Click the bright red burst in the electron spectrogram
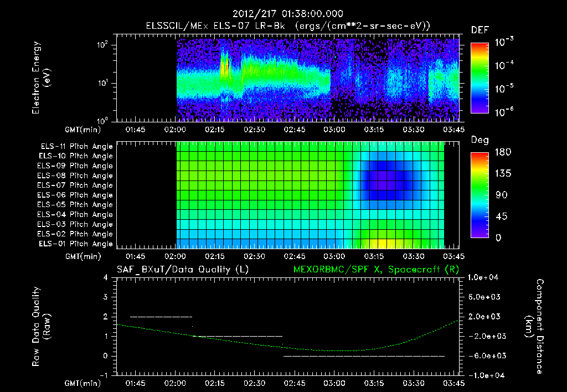Image resolution: width=567 pixels, height=392 pixels. [x=225, y=66]
